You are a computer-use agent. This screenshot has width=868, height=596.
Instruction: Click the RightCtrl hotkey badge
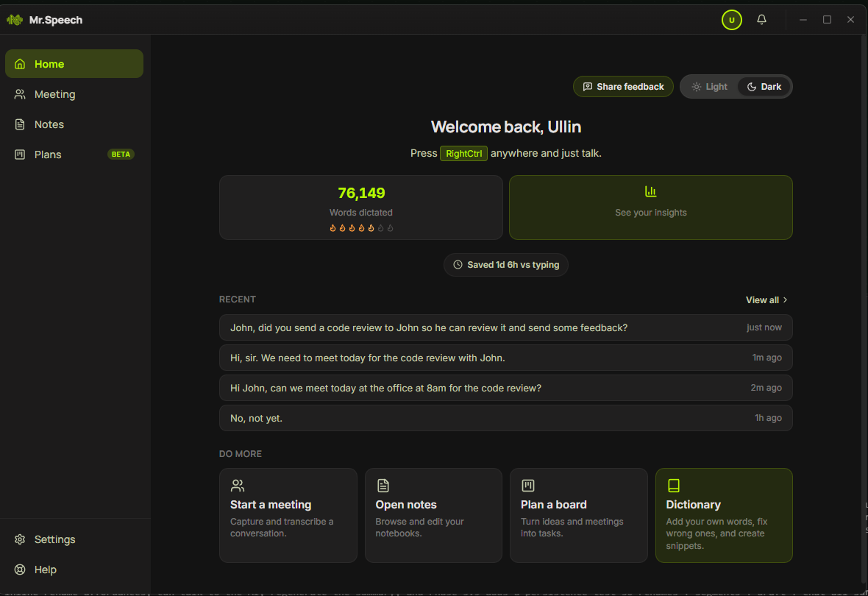click(463, 154)
